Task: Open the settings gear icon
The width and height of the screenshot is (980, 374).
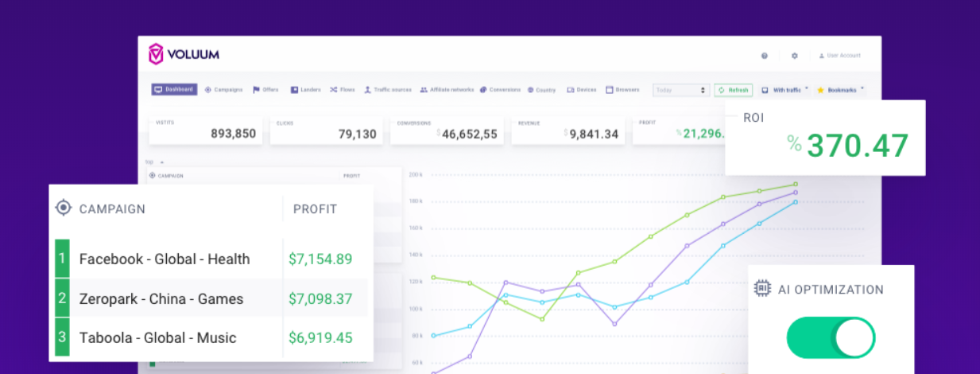Action: pyautogui.click(x=794, y=56)
